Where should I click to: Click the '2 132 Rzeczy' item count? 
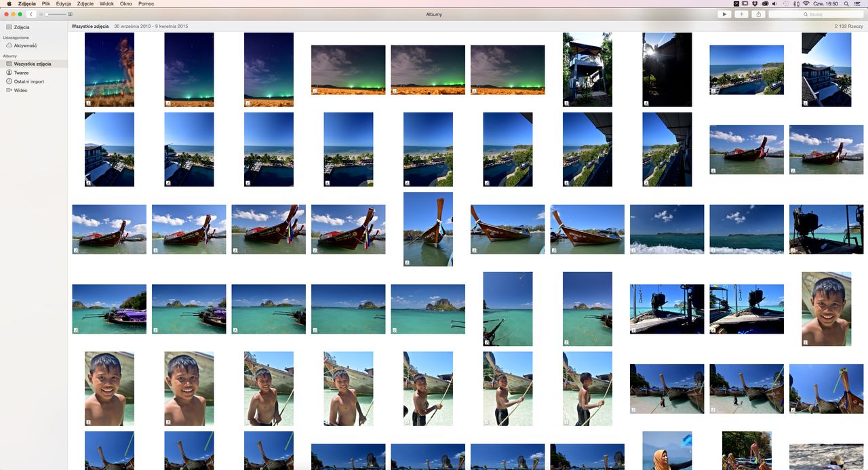[x=850, y=26]
